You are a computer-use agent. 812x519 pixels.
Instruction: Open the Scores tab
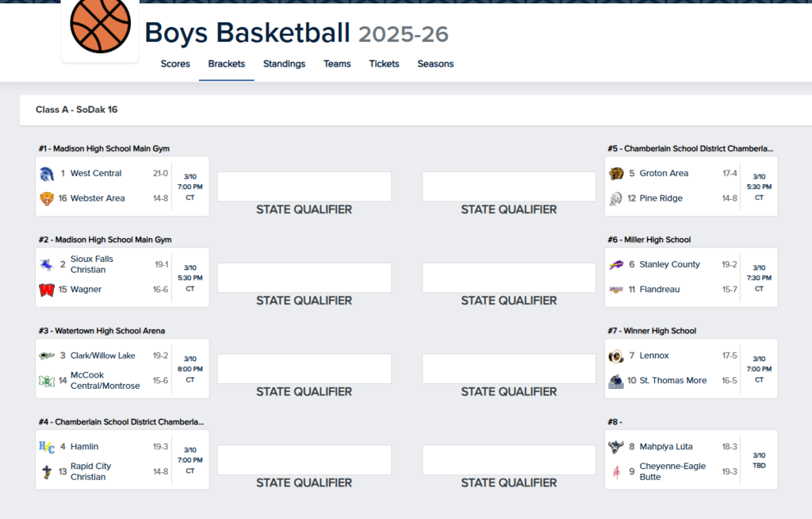(x=175, y=64)
